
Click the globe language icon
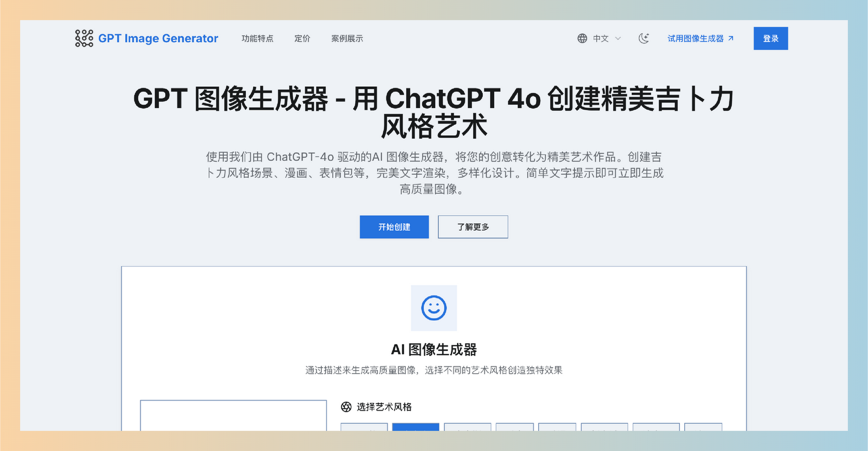coord(582,39)
